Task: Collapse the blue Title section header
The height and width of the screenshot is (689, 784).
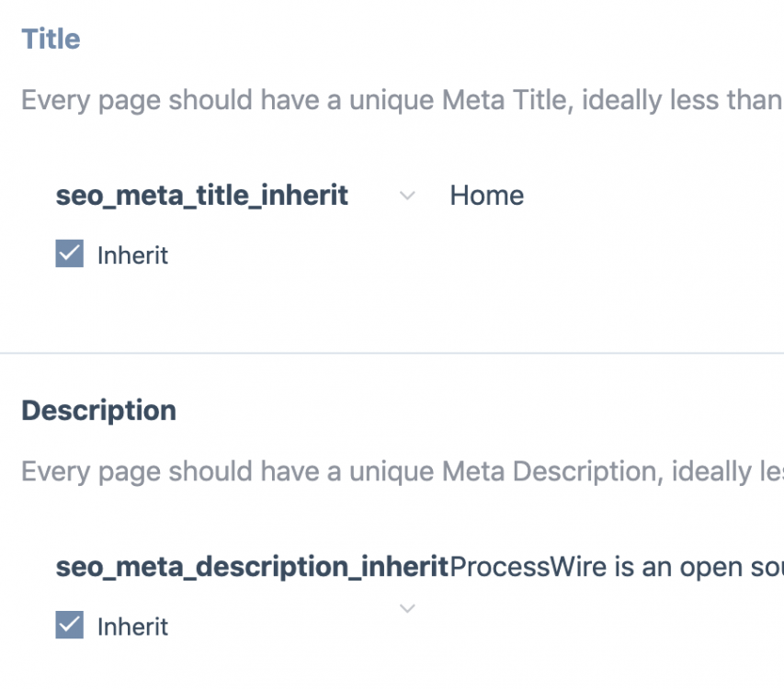Action: click(51, 40)
